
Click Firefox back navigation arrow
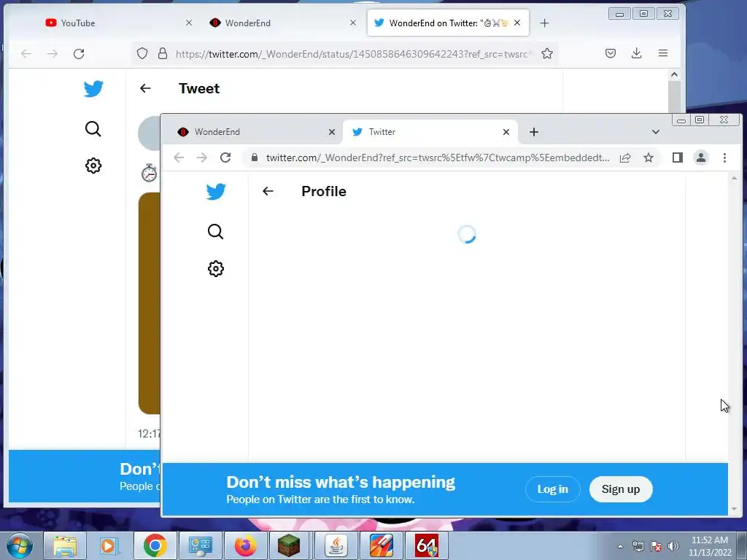click(x=26, y=53)
